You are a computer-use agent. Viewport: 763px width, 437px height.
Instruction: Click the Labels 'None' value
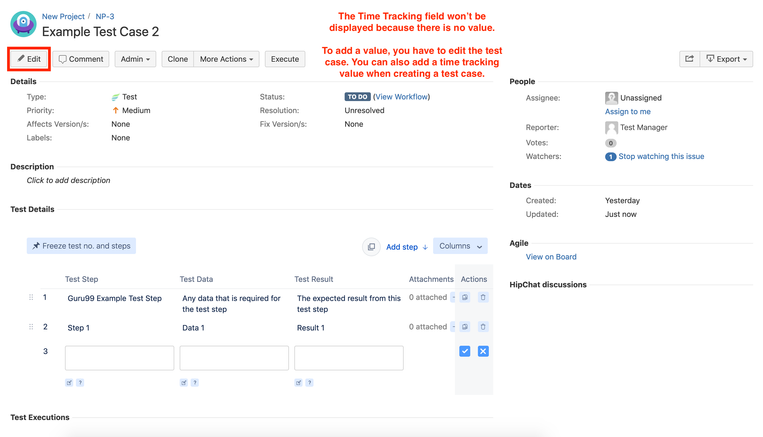click(x=121, y=138)
